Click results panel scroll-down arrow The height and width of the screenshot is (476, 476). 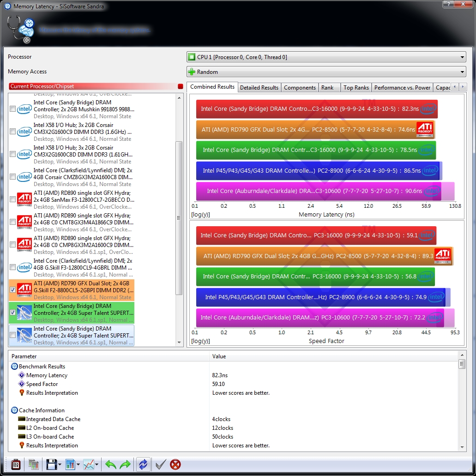[x=462, y=447]
